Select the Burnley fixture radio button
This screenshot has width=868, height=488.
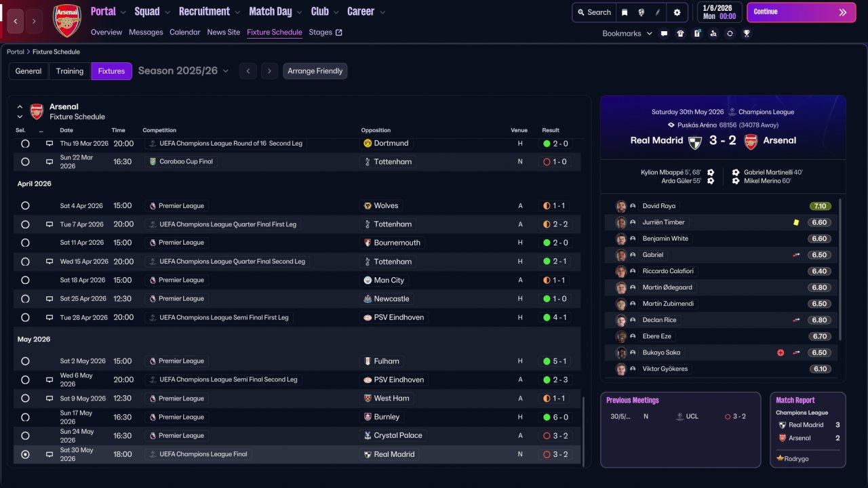click(25, 418)
